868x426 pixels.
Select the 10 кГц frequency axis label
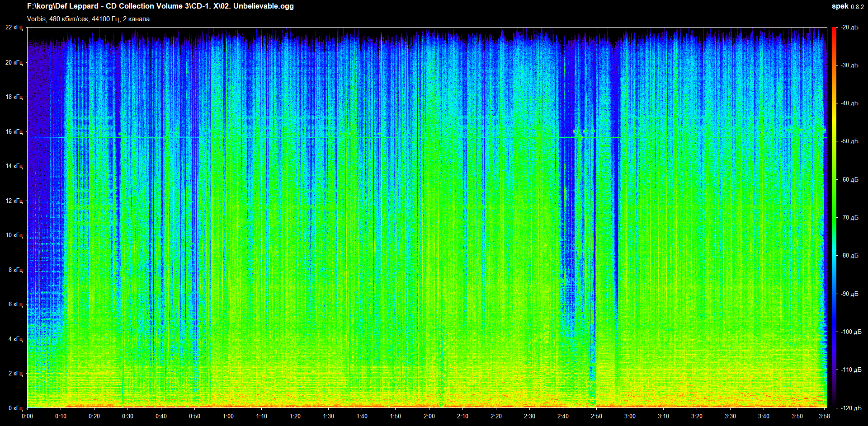(14, 235)
